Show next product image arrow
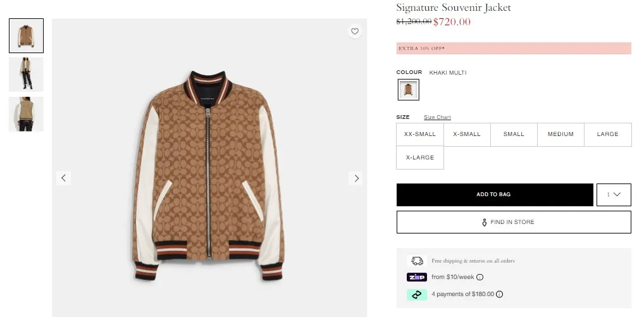The height and width of the screenshot is (317, 644). click(356, 178)
